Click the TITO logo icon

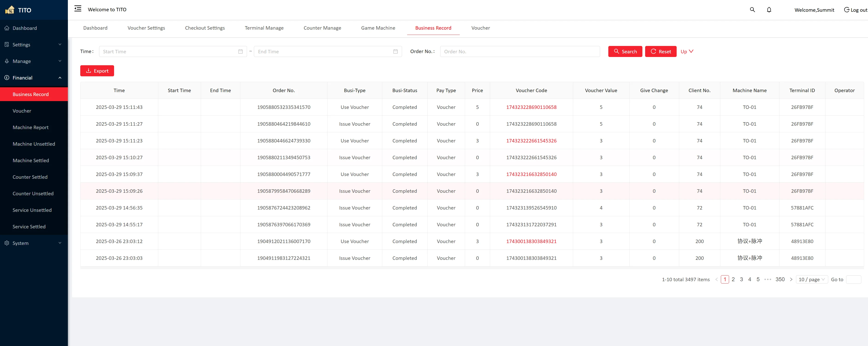(x=10, y=10)
